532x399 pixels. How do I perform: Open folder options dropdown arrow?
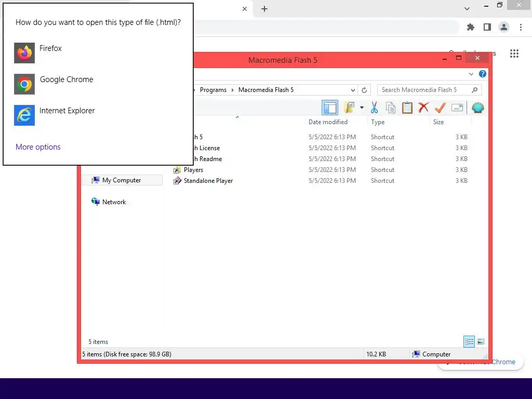click(362, 108)
